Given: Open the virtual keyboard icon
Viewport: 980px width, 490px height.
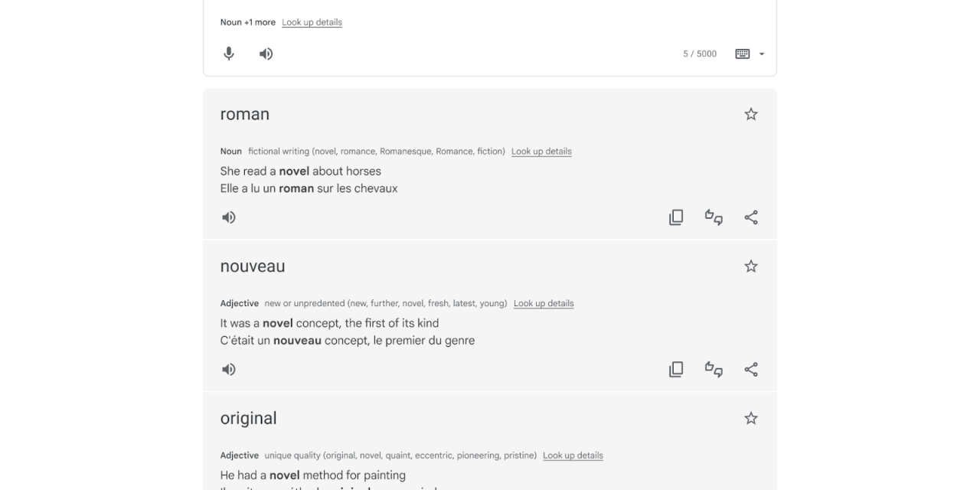Looking at the screenshot, I should coord(742,54).
